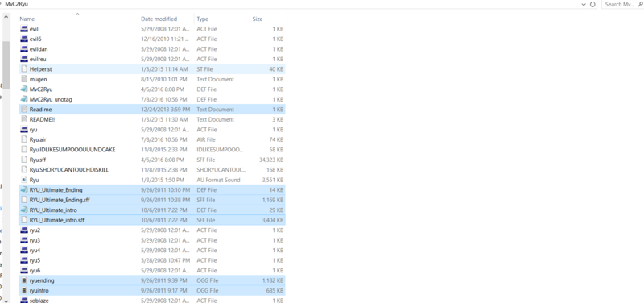This screenshot has height=303, width=644.
Task: Select the evil ACT file icon
Action: coord(24,29)
